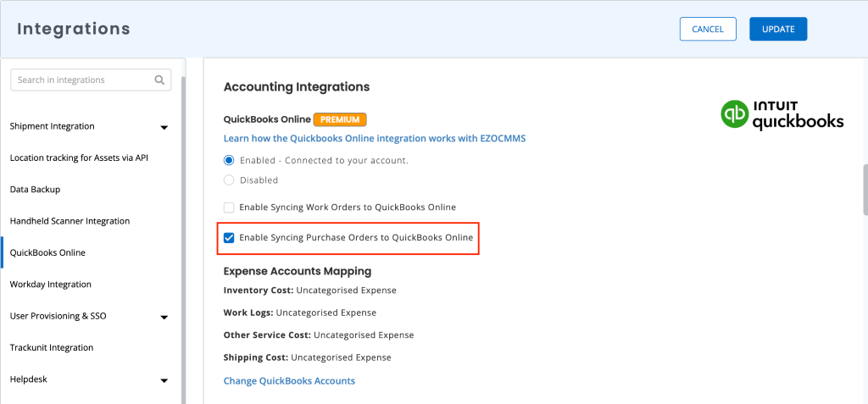Click the Expense Accounts Mapping heading
Viewport: 868px width, 404px height.
click(x=298, y=271)
